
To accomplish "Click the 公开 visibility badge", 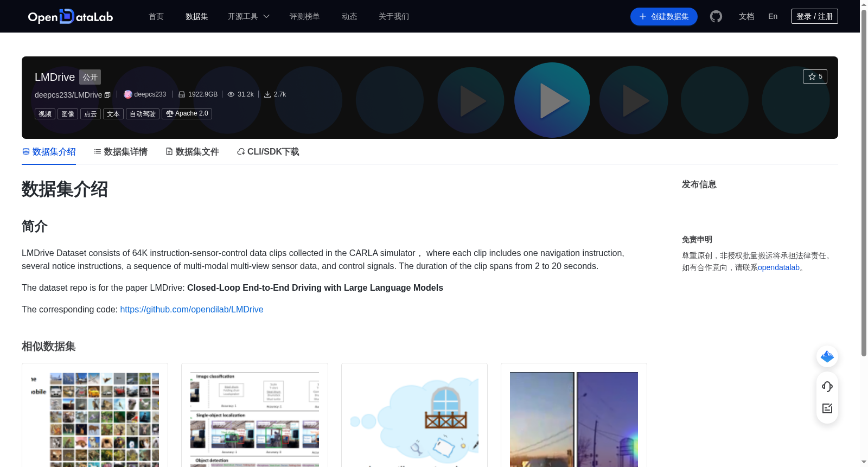I will pyautogui.click(x=90, y=77).
